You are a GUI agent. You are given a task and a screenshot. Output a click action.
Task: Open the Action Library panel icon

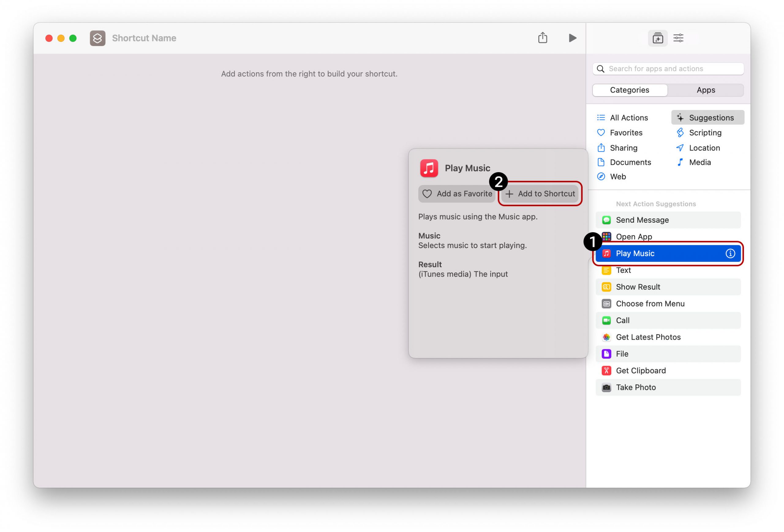click(658, 38)
